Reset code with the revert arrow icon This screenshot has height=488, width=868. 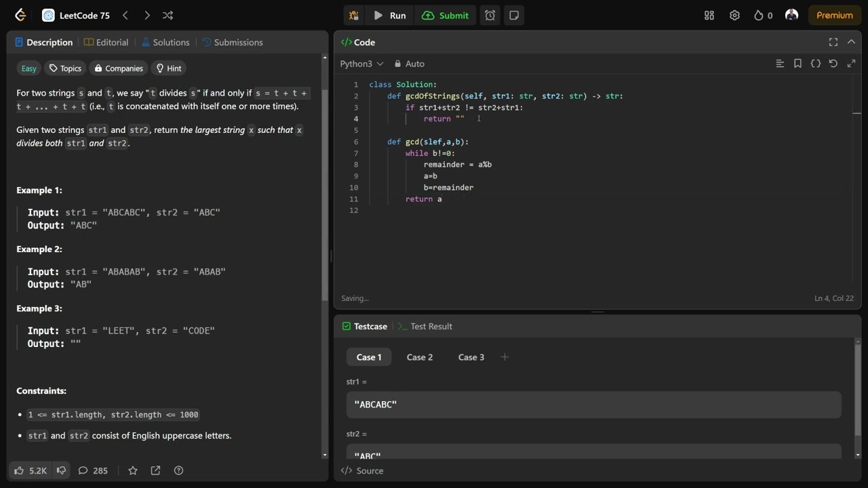click(833, 64)
